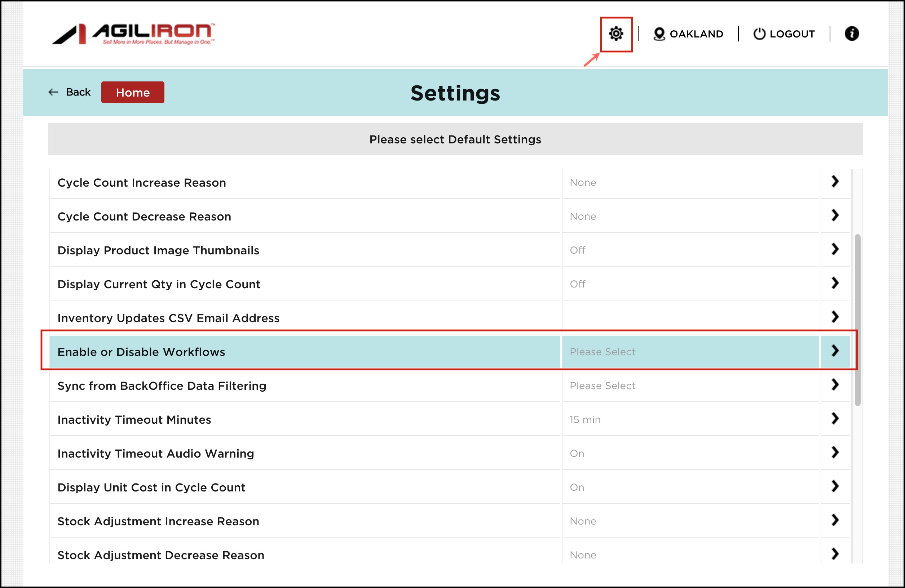This screenshot has width=905, height=588.
Task: Toggle Inactivity Timeout Audio Warning On value
Action: click(x=577, y=453)
